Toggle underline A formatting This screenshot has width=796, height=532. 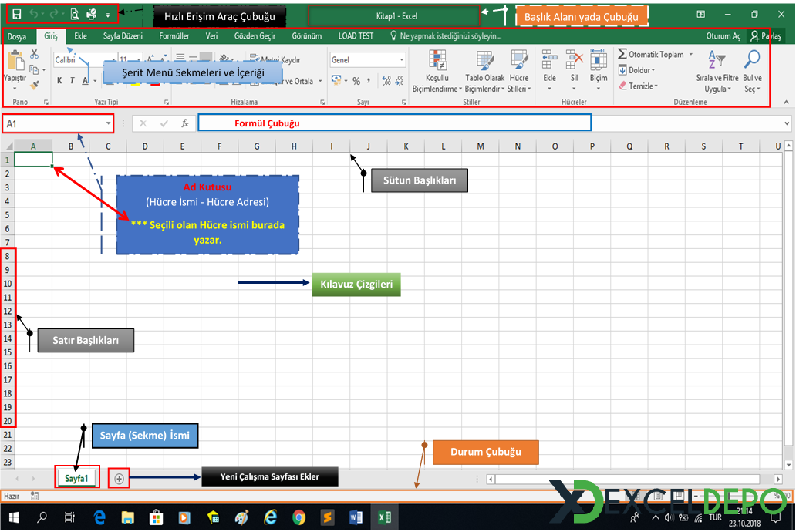(86, 81)
